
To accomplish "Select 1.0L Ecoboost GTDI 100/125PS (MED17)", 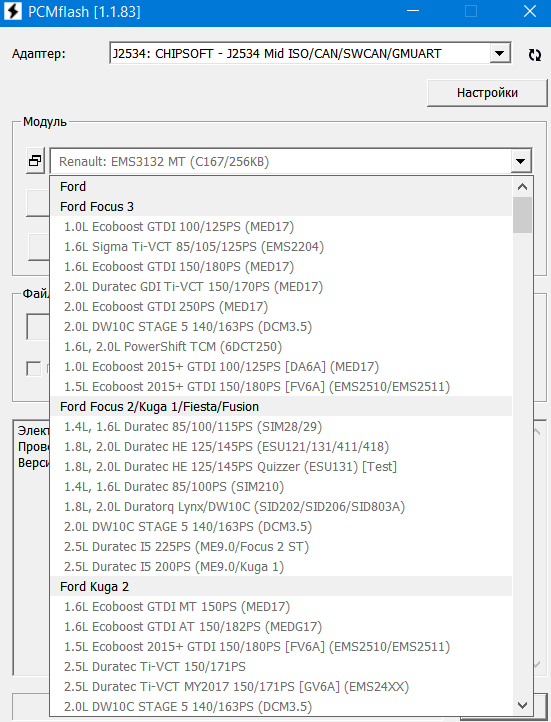I will [281, 227].
